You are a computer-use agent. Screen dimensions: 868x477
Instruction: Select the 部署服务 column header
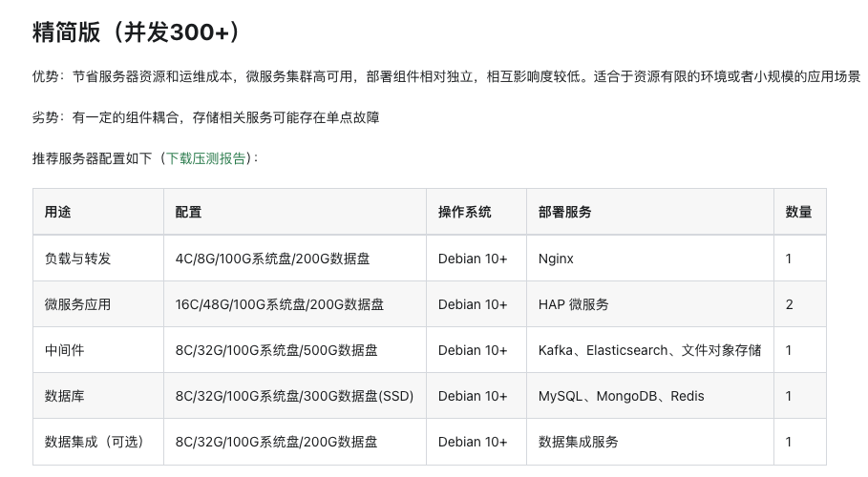point(565,212)
